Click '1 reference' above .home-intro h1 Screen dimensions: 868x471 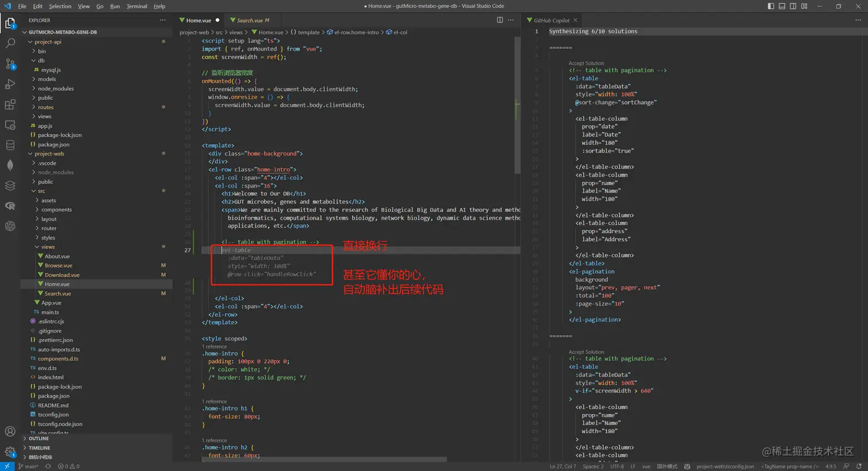(214, 402)
